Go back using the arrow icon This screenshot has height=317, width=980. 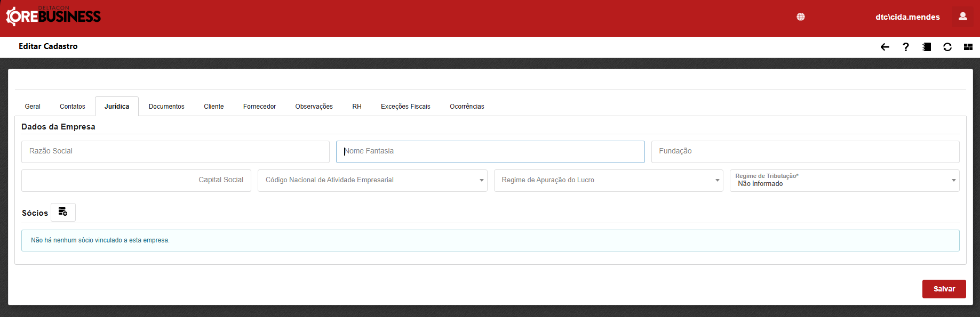tap(885, 47)
